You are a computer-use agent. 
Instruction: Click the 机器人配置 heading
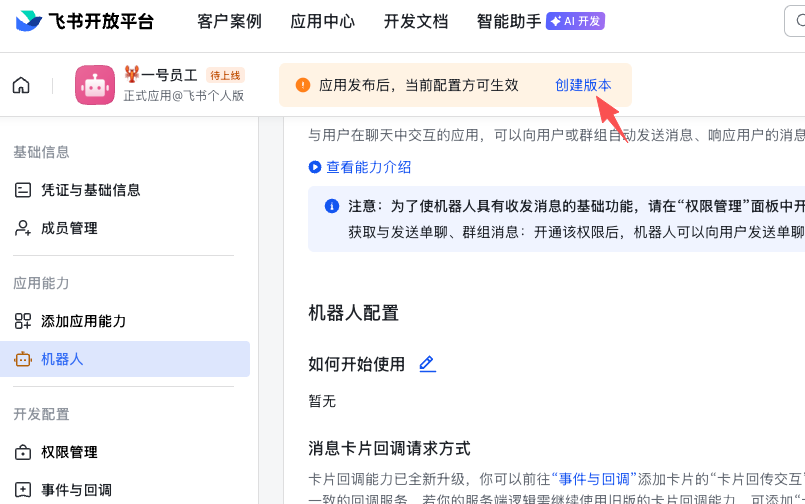coord(353,313)
